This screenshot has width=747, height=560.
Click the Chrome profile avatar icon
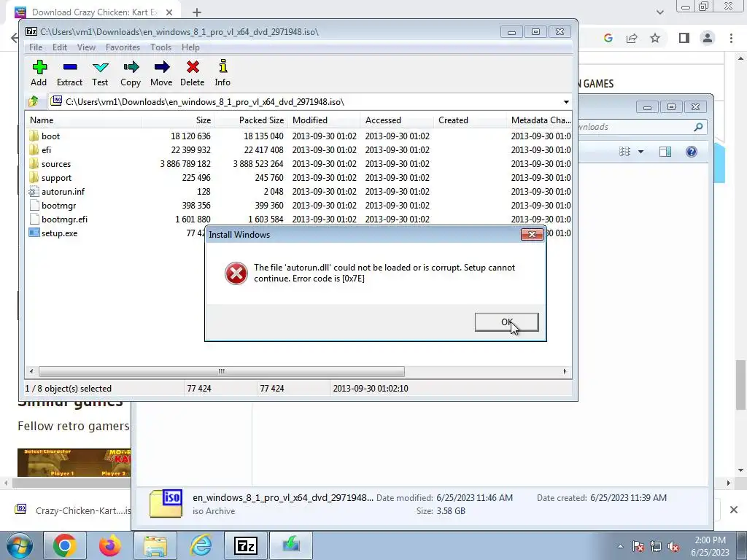708,38
